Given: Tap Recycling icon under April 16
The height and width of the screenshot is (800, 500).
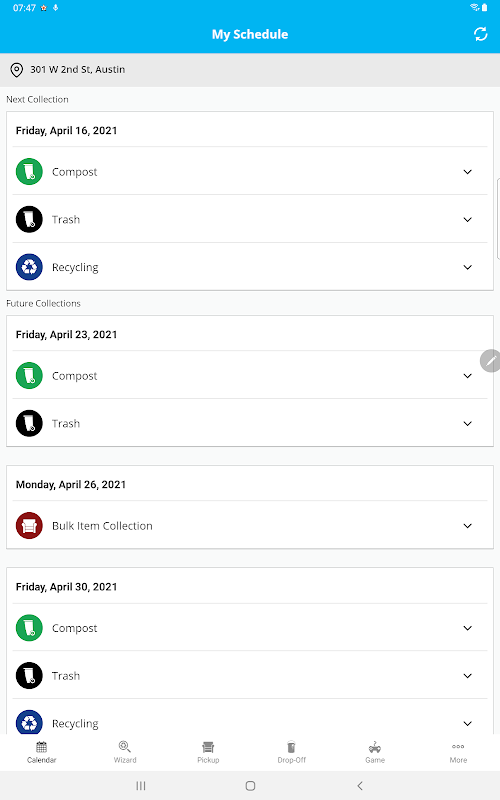Looking at the screenshot, I should [x=29, y=267].
